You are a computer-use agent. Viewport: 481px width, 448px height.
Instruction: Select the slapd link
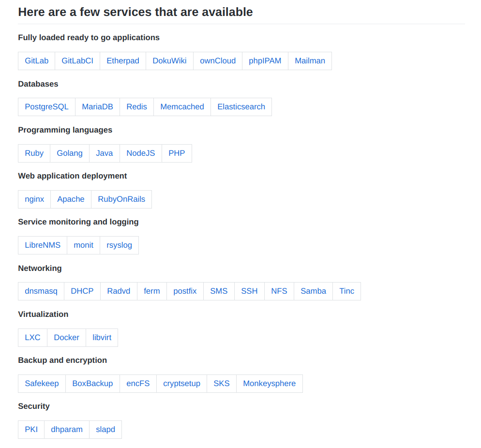pos(105,429)
